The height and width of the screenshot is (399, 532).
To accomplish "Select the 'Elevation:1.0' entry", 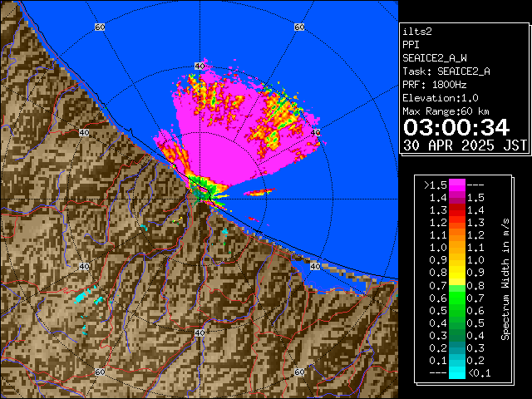I will pos(441,98).
